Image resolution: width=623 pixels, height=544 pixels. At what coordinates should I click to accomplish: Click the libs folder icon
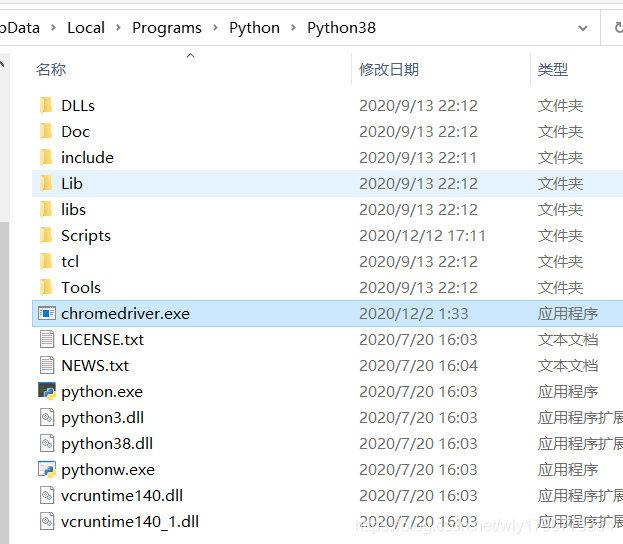46,209
